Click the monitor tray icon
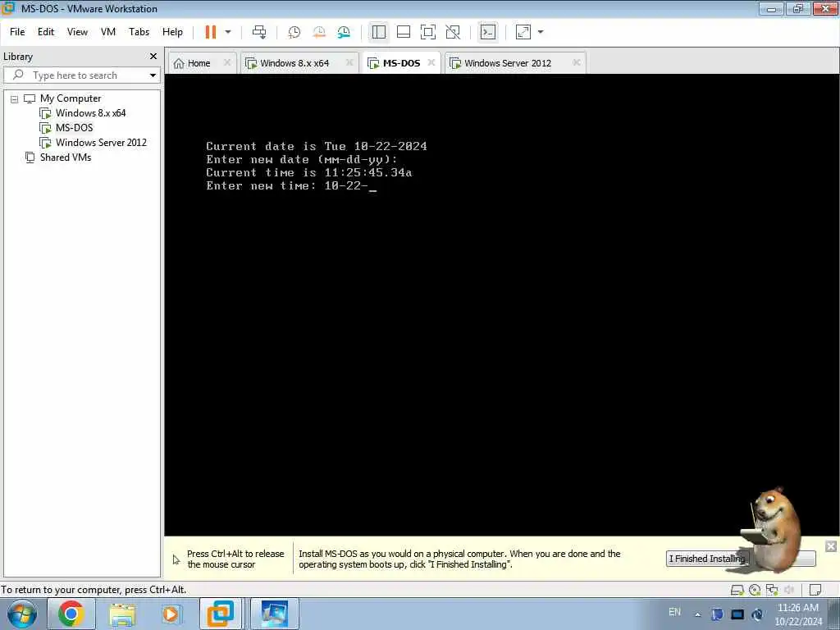 [x=737, y=614]
